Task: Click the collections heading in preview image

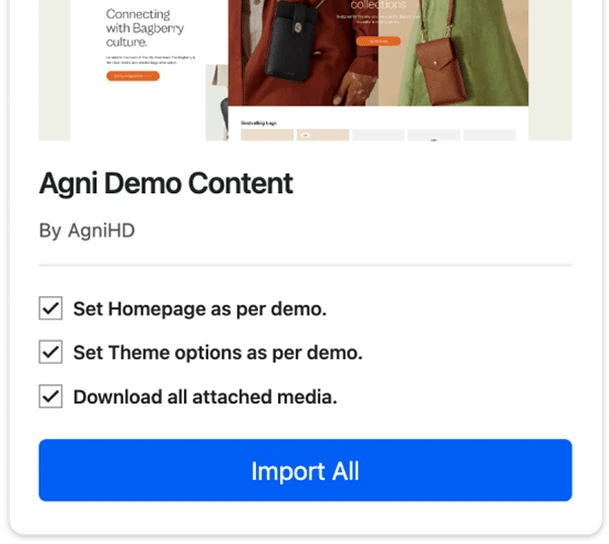Action: 378,5
